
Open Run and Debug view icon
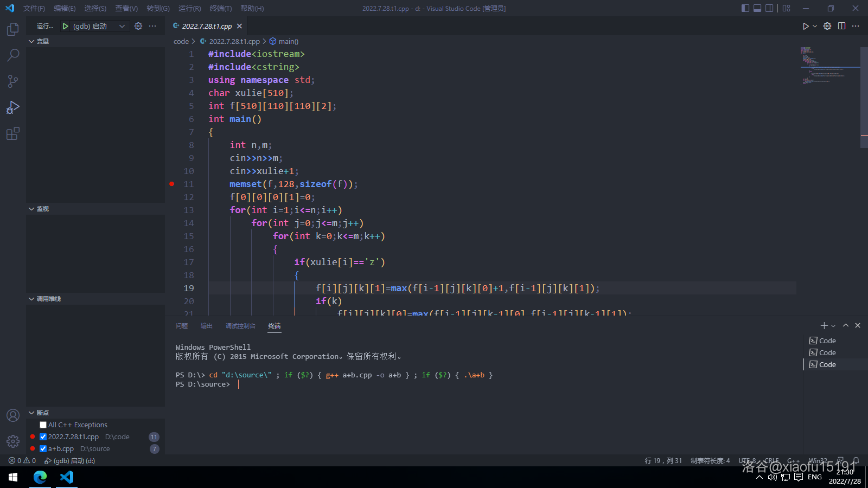pyautogui.click(x=13, y=107)
